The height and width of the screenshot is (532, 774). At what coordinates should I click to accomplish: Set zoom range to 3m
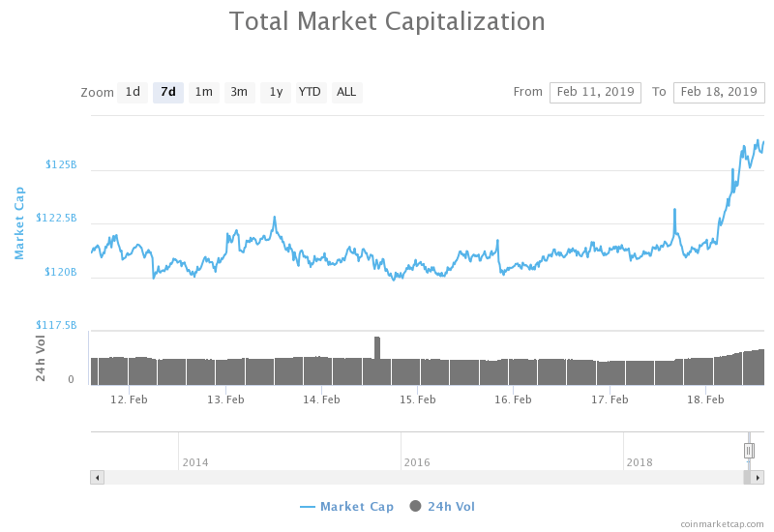click(239, 93)
